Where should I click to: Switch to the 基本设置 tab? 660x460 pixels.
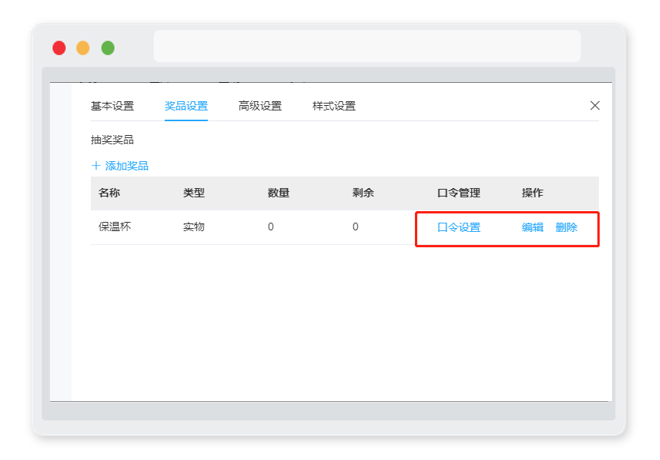[x=112, y=106]
